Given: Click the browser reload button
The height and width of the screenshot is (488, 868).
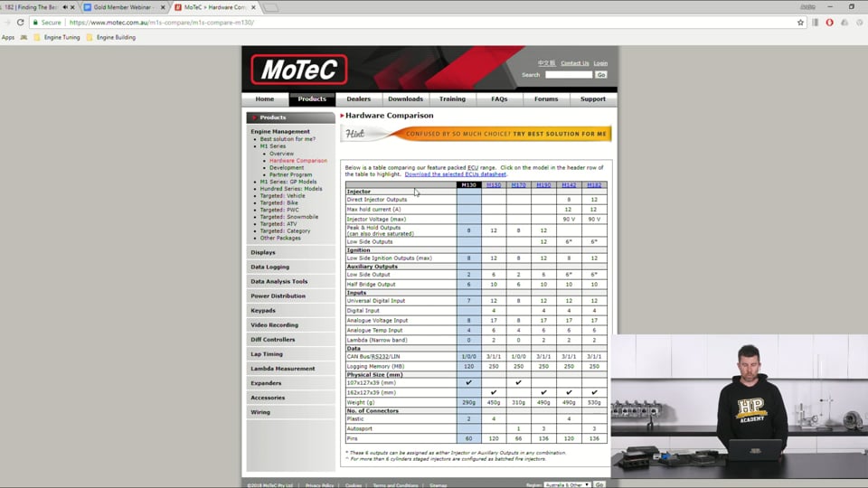Looking at the screenshot, I should tap(21, 22).
